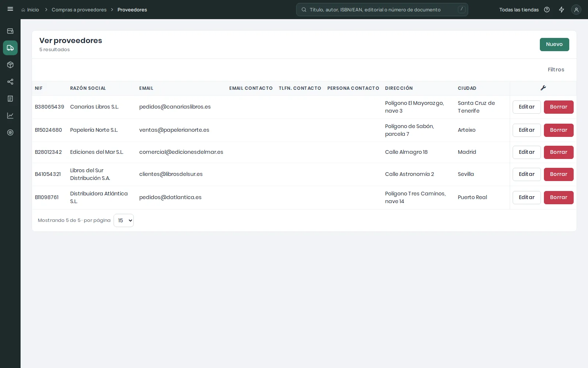Sort by the NIF column header
This screenshot has height=368, width=588.
(x=39, y=88)
